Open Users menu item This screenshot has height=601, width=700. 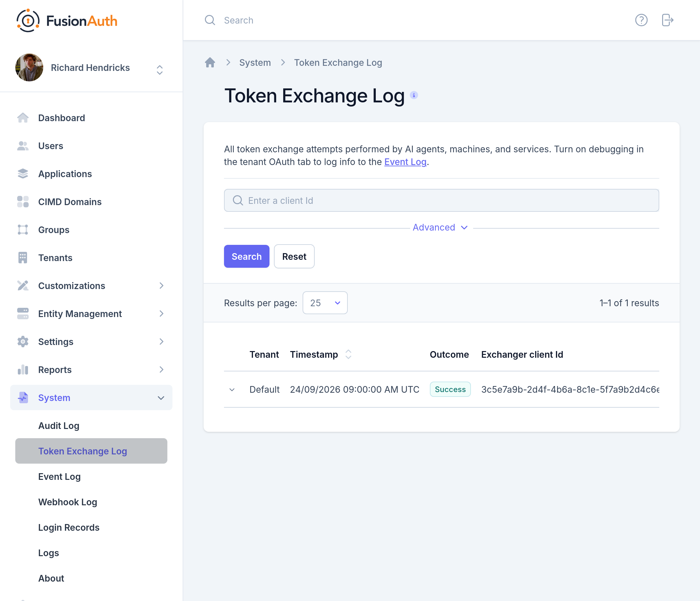(91, 146)
